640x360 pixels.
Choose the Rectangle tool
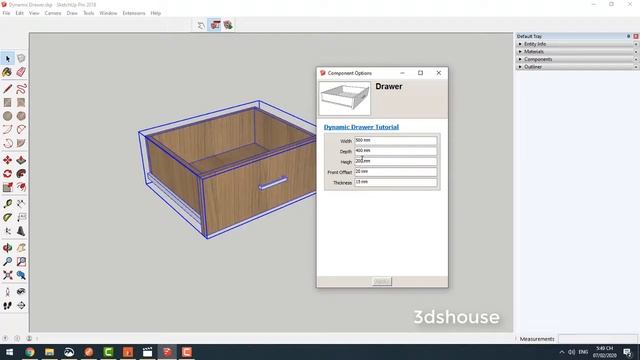(x=8, y=102)
